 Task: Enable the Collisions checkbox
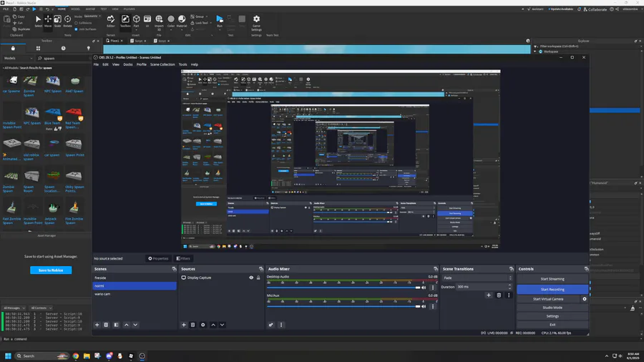click(x=83, y=23)
